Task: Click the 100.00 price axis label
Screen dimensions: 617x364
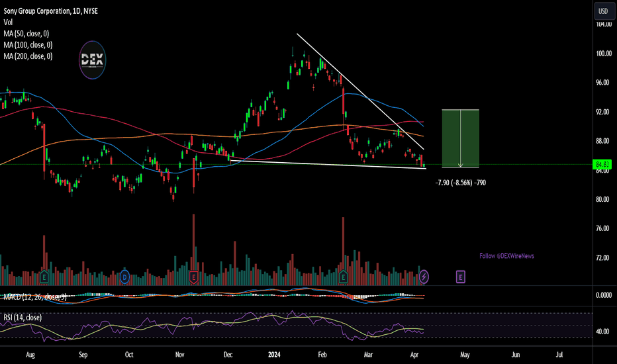Action: (604, 54)
